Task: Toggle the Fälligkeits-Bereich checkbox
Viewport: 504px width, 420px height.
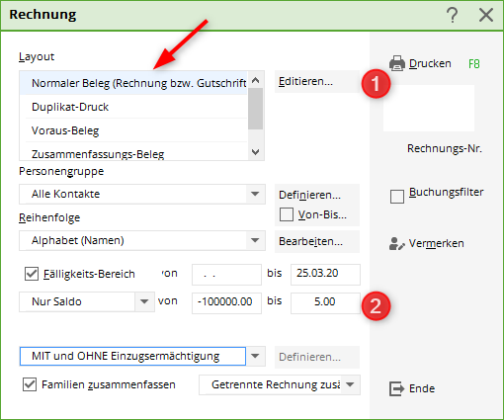Action: coord(32,274)
